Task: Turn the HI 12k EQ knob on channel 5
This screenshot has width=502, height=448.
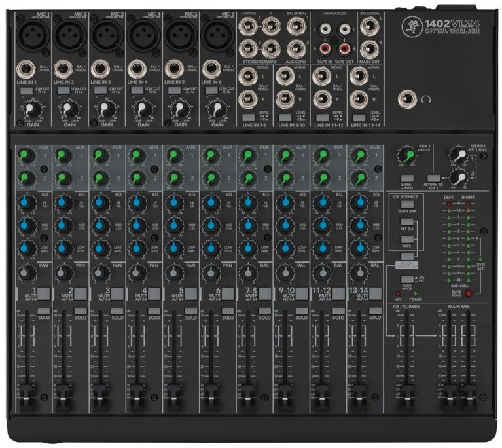Action: coord(174,202)
